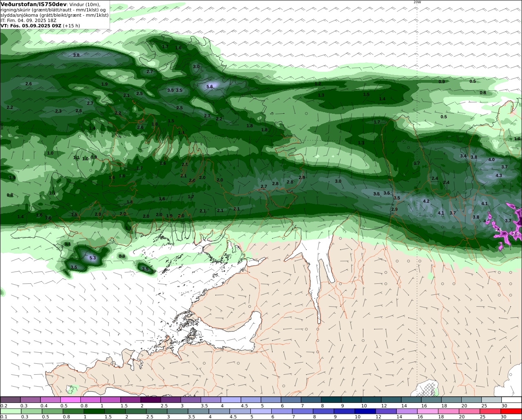Viewport: 522px width, 420px height.
Task: Click the '20W' longitude label at top
Action: (417, 2)
